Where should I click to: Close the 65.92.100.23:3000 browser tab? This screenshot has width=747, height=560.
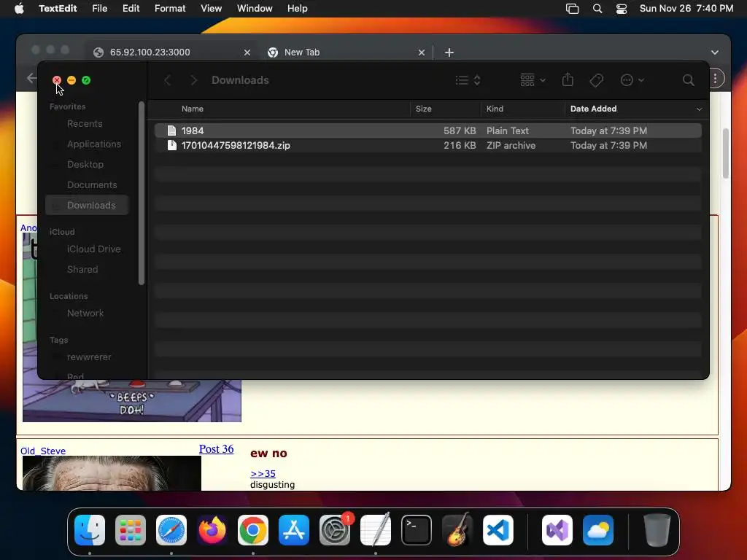247,52
